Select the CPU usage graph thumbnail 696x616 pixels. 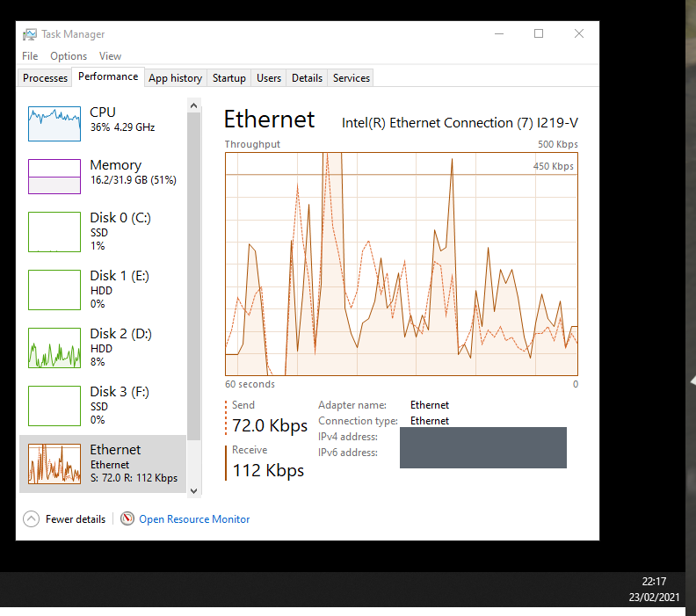[x=54, y=124]
